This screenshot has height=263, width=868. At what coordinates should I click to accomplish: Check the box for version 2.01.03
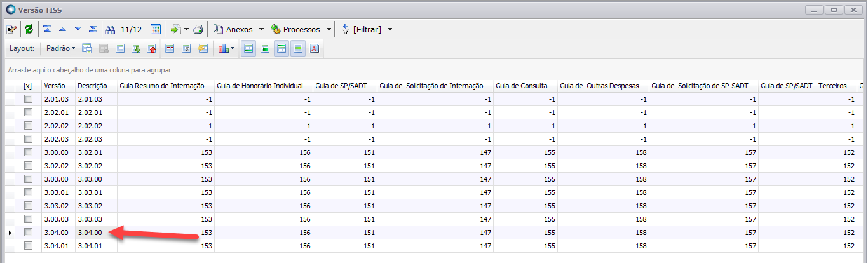28,99
